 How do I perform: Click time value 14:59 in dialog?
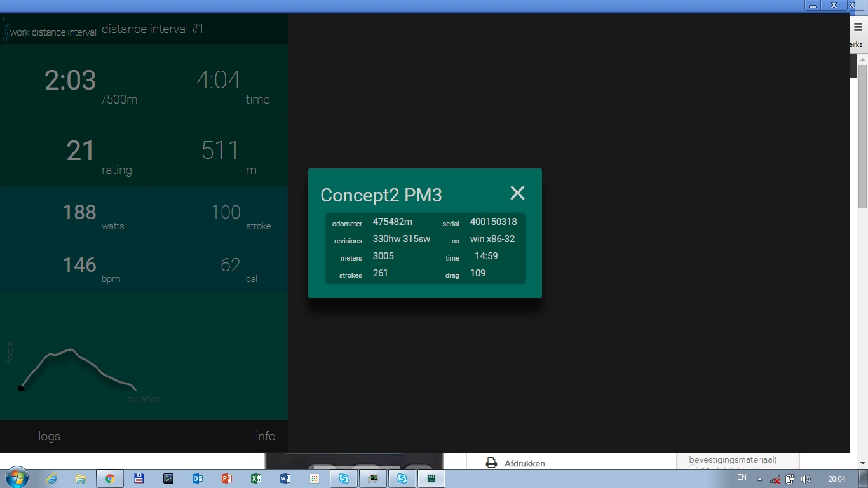[x=487, y=256]
